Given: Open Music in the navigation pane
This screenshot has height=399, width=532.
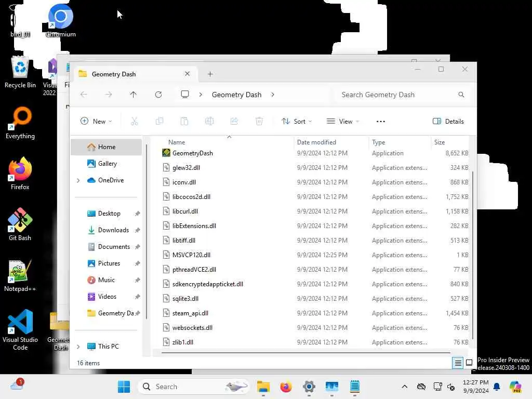Looking at the screenshot, I should pos(106,280).
